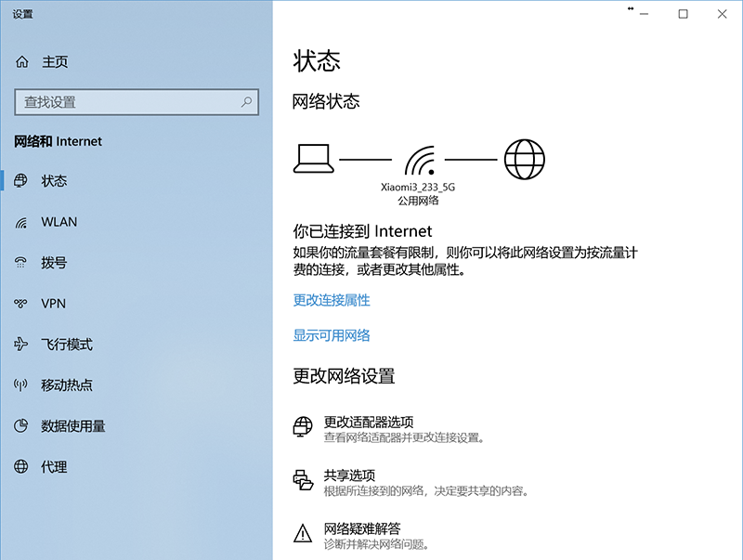This screenshot has width=743, height=560.
Task: Click the 你已连接到 Internet heading
Action: tap(362, 231)
